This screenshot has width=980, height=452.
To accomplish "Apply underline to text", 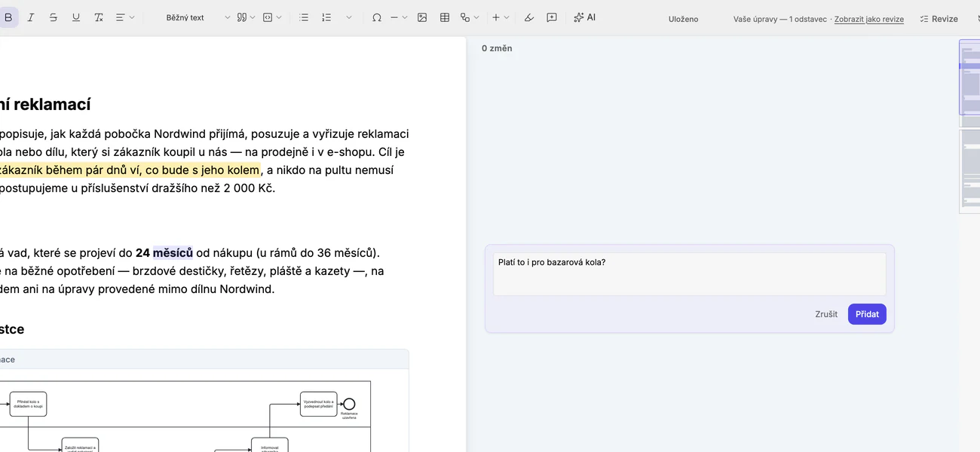I will click(76, 17).
